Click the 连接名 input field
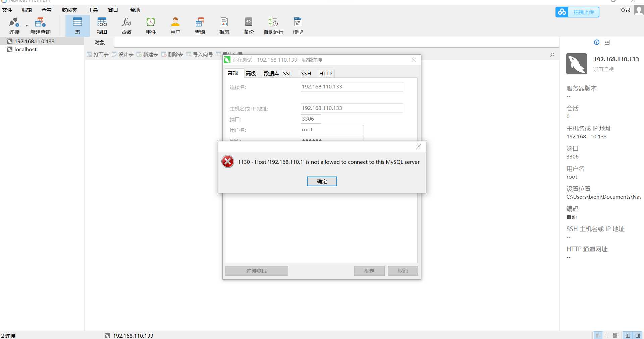 pyautogui.click(x=352, y=87)
